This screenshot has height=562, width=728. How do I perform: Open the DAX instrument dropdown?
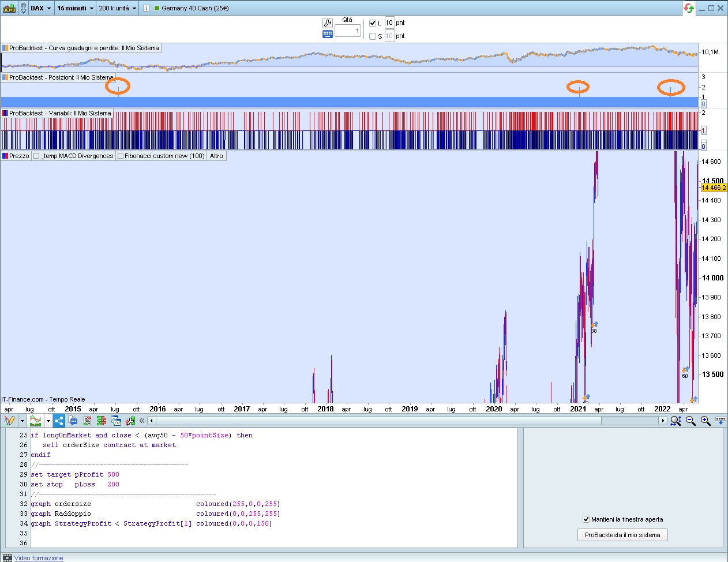coord(40,8)
